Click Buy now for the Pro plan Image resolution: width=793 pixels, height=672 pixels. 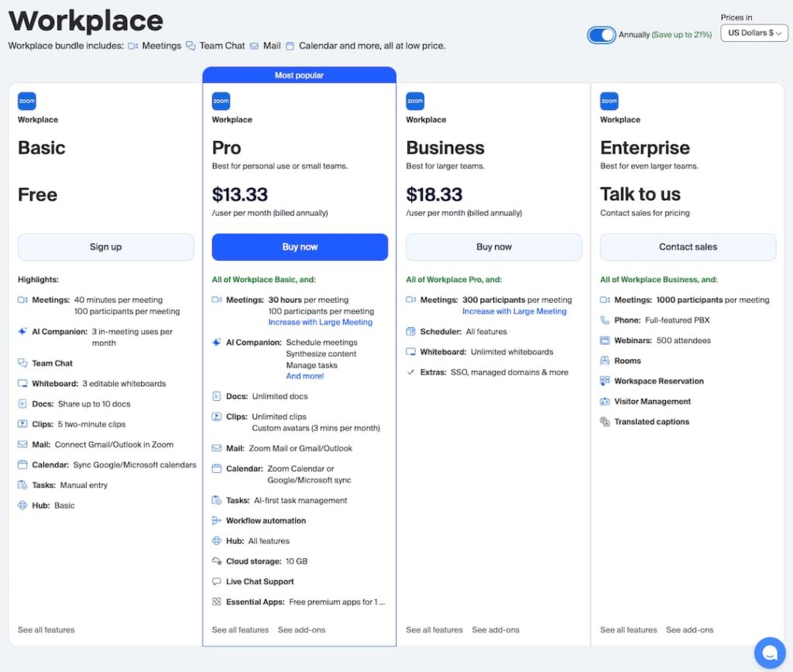[x=299, y=246]
